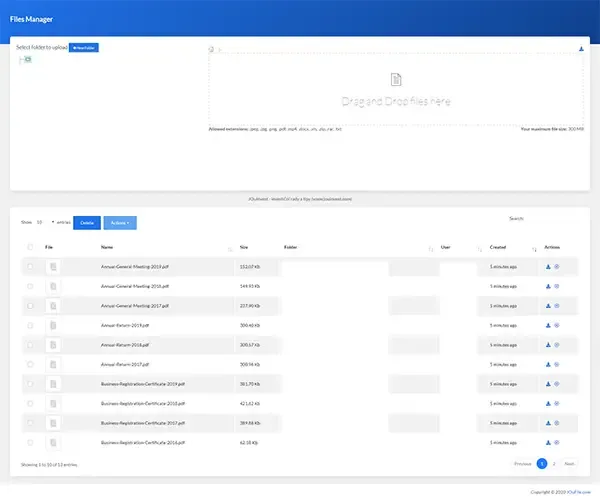Sort table by the User column arrows

[479, 249]
